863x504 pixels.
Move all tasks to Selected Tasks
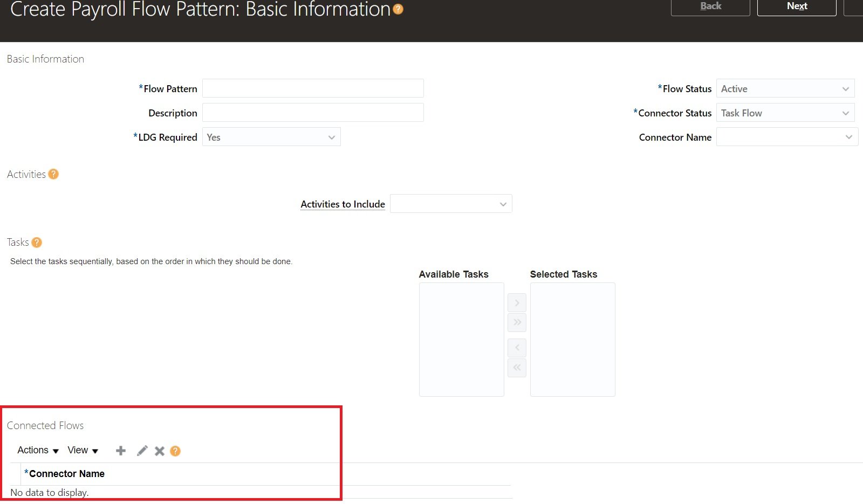coord(516,322)
